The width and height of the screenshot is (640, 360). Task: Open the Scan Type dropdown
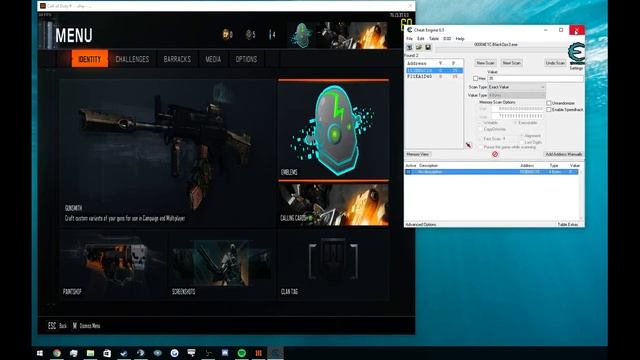[516, 87]
